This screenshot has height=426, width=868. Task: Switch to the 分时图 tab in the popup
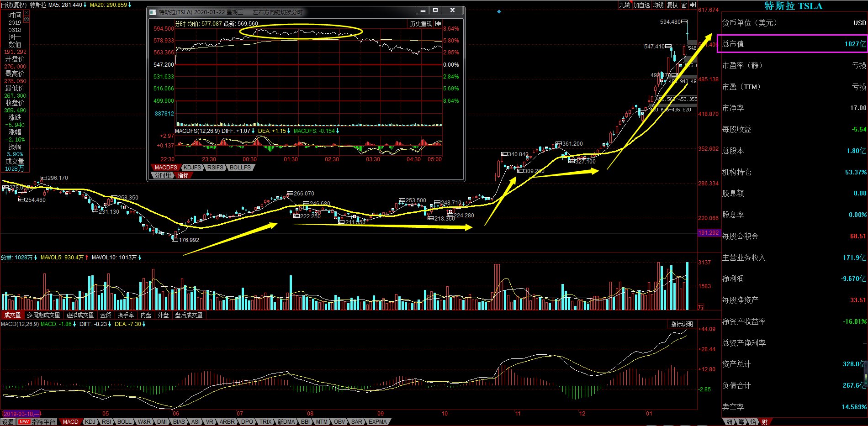pyautogui.click(x=163, y=175)
